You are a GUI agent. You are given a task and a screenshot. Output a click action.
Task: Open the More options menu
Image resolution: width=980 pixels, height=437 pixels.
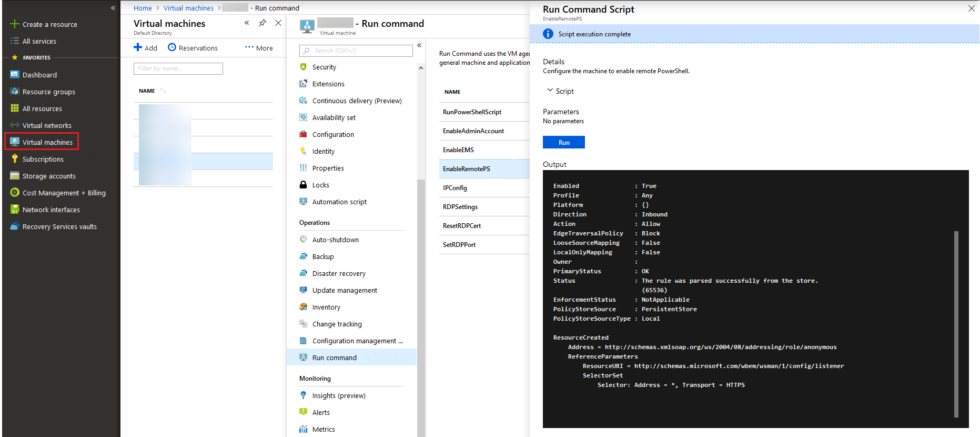click(259, 48)
